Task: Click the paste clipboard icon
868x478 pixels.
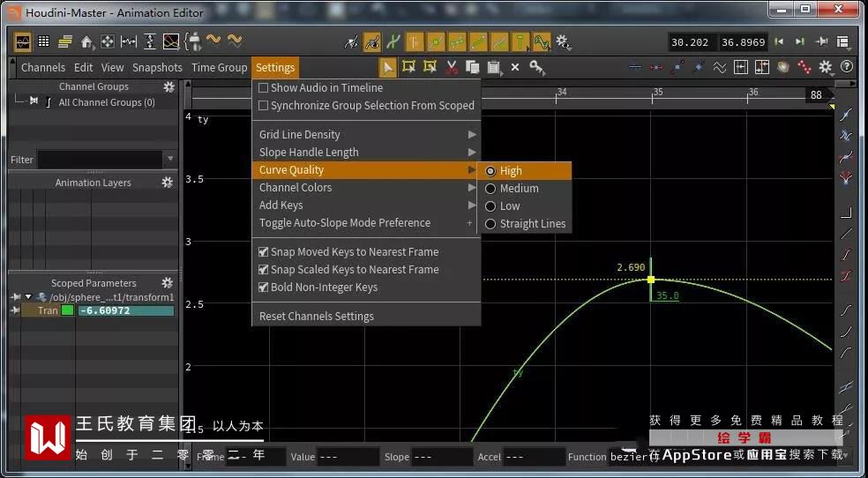Action: pos(494,68)
